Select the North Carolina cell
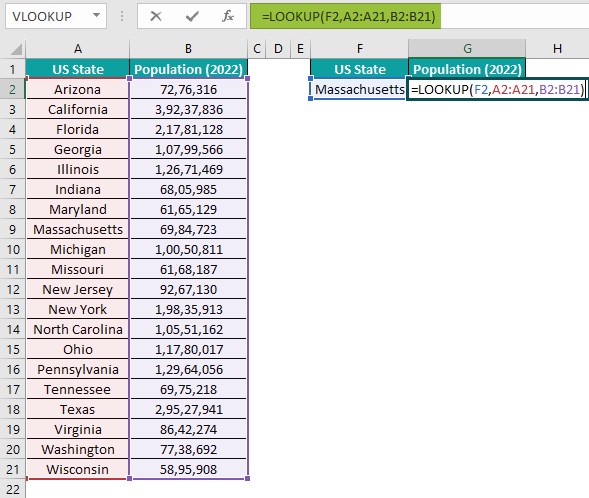 coord(77,329)
